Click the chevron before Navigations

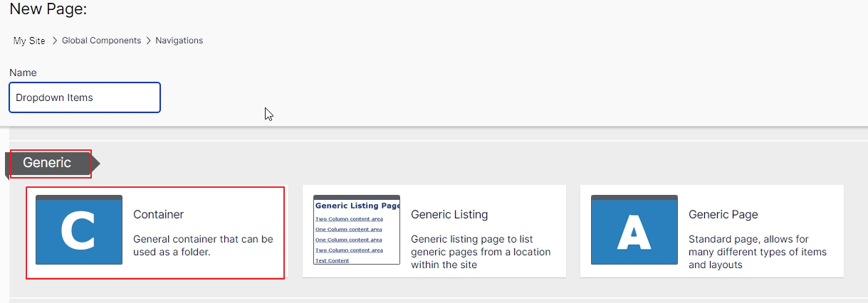148,41
